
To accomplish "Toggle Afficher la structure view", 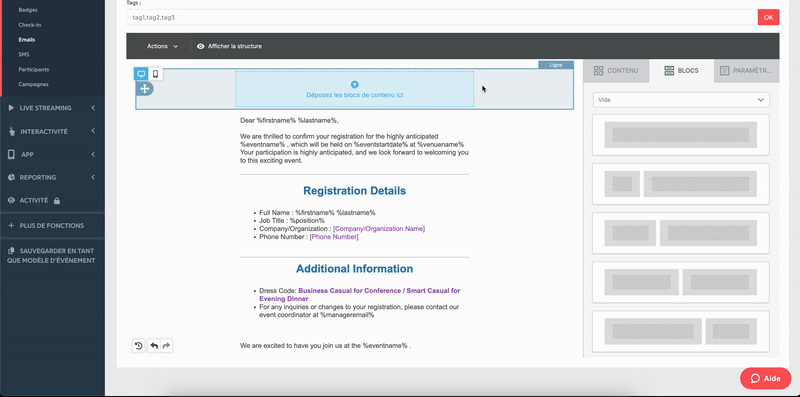I will 229,46.
